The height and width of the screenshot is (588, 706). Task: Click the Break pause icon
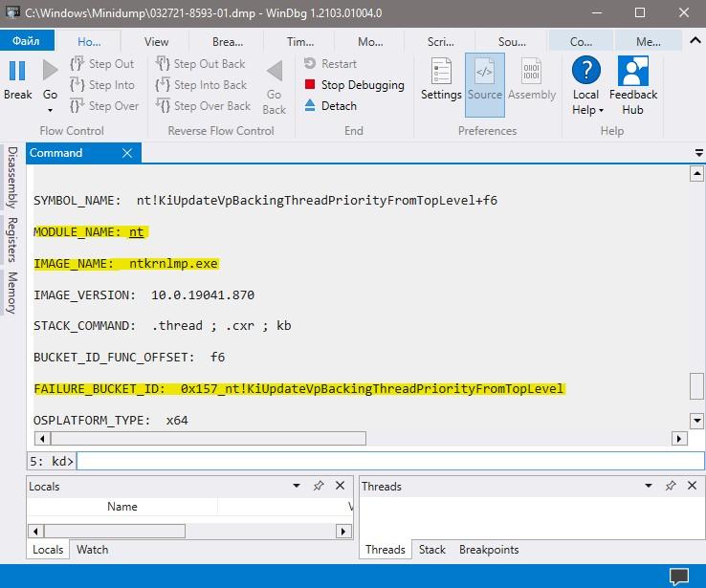coord(17,71)
